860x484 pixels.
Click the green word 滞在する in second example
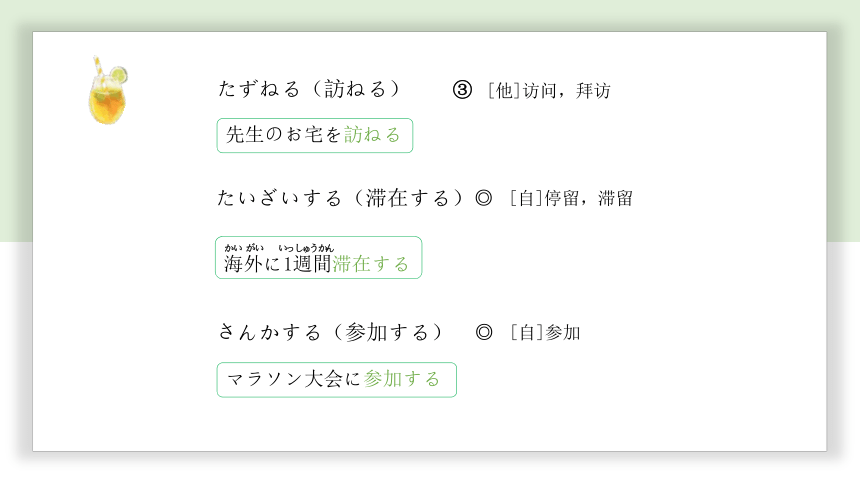(371, 264)
